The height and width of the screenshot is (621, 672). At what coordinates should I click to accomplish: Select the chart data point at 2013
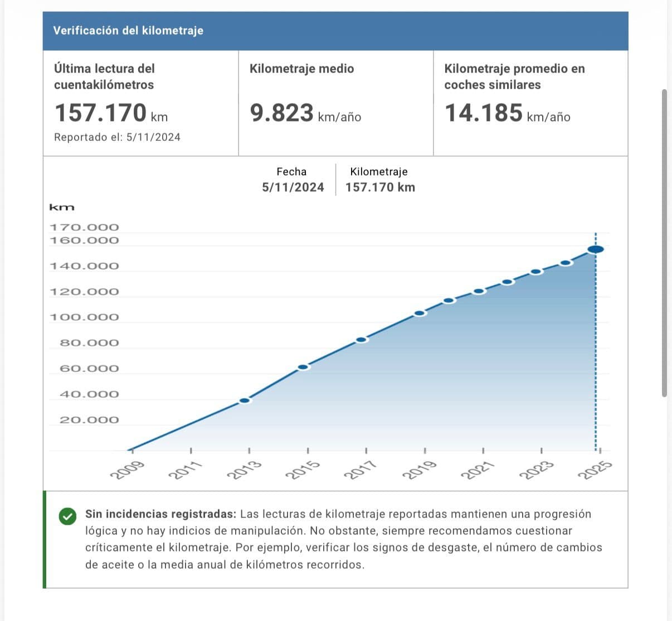(x=245, y=400)
